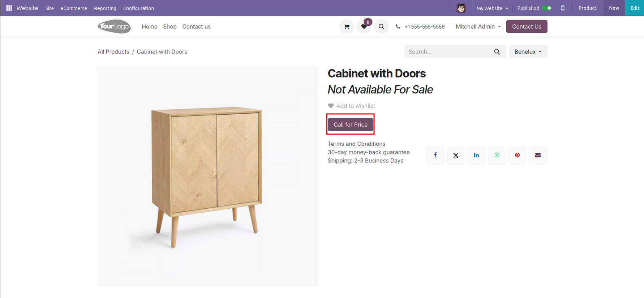Open the Terms and Conditions link
Screen dimensions: 644x298
[356, 144]
